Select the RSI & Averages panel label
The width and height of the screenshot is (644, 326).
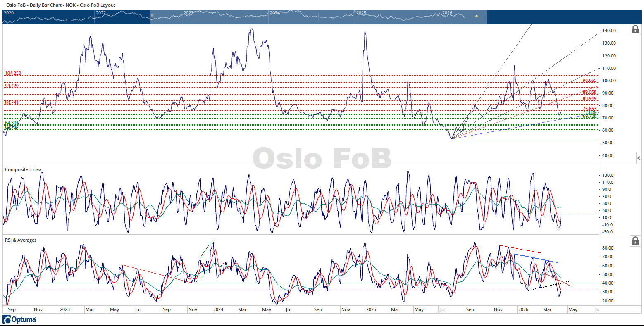tap(21, 240)
